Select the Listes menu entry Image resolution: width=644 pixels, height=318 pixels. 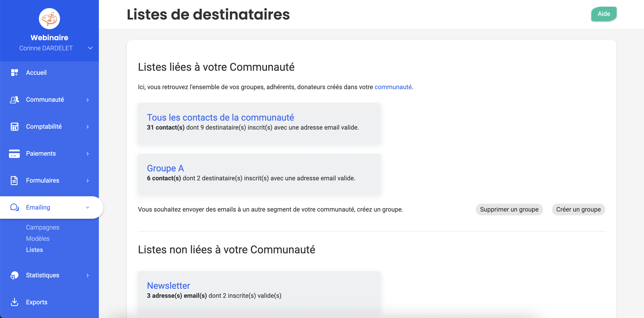[x=35, y=250]
